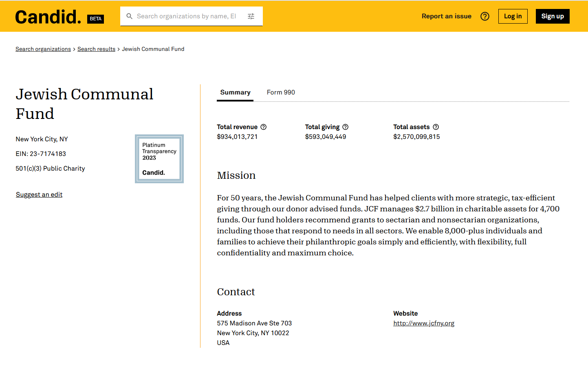
Task: Click the New York City, NY location text
Action: [x=42, y=139]
